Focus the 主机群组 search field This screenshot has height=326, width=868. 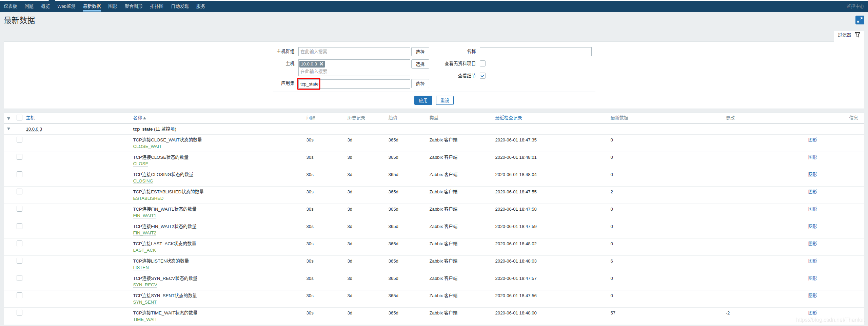coord(354,52)
